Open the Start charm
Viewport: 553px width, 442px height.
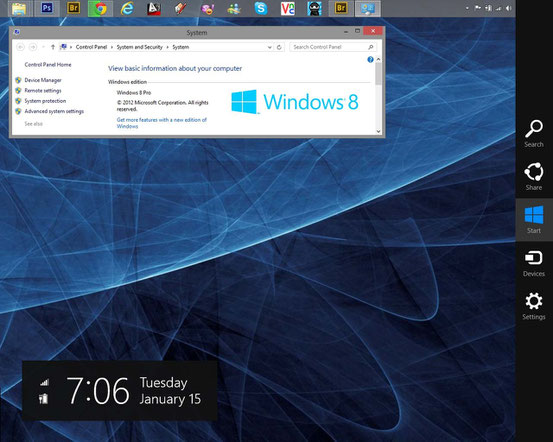(534, 220)
